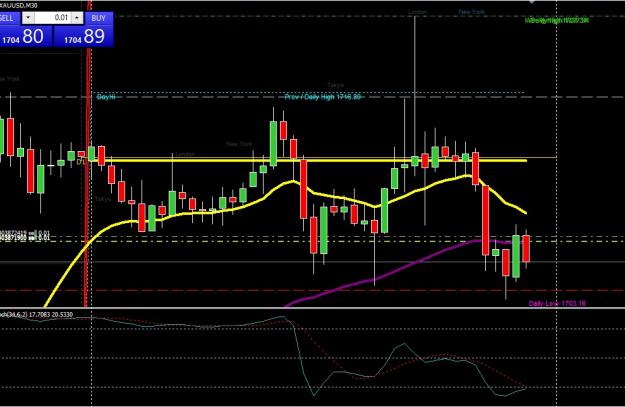
Task: Select the DayHi label
Action: tap(106, 97)
